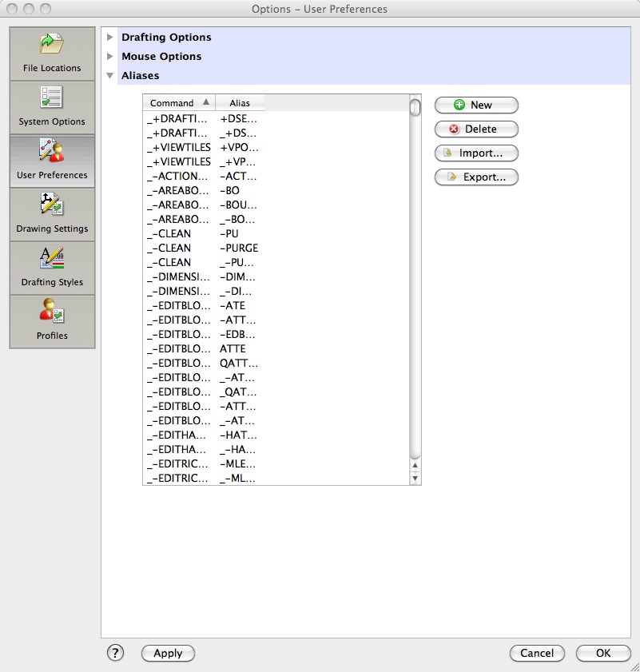Create a New alias
The image size is (640, 672).
pos(476,105)
